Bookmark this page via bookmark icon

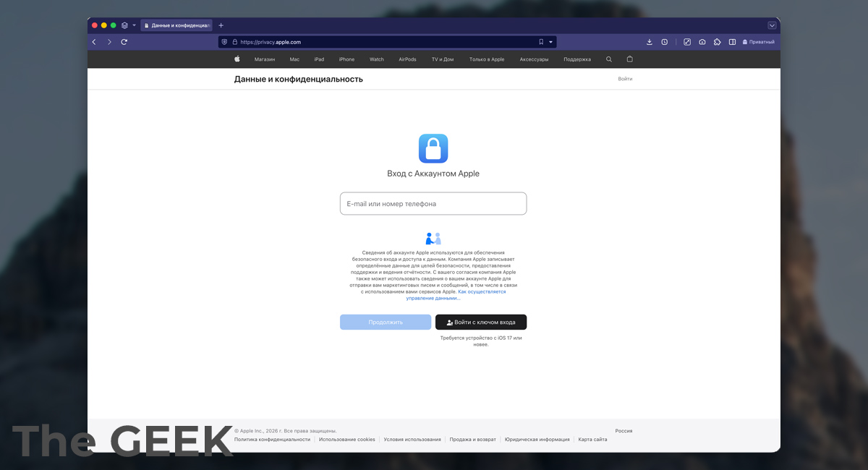540,42
